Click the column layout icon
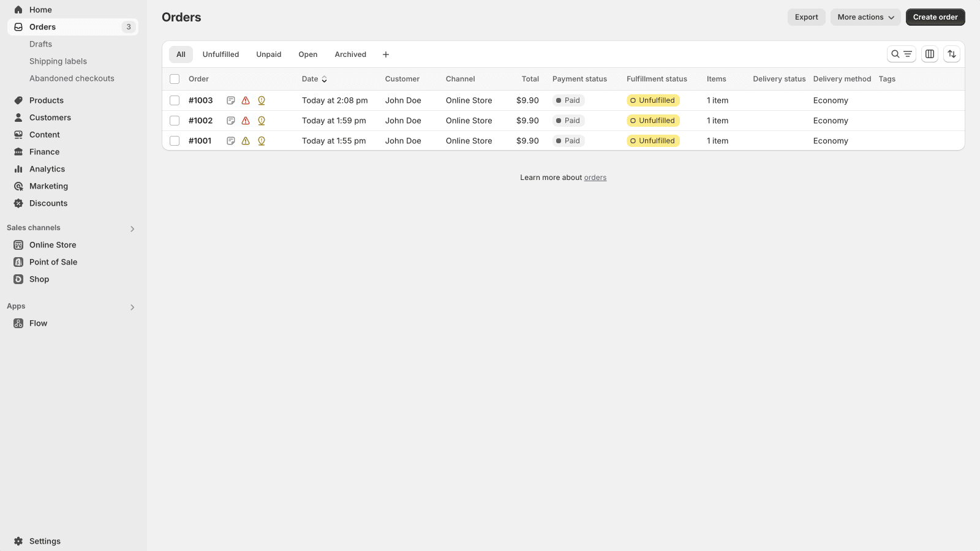Screen dimensions: 980x551 point(929,54)
